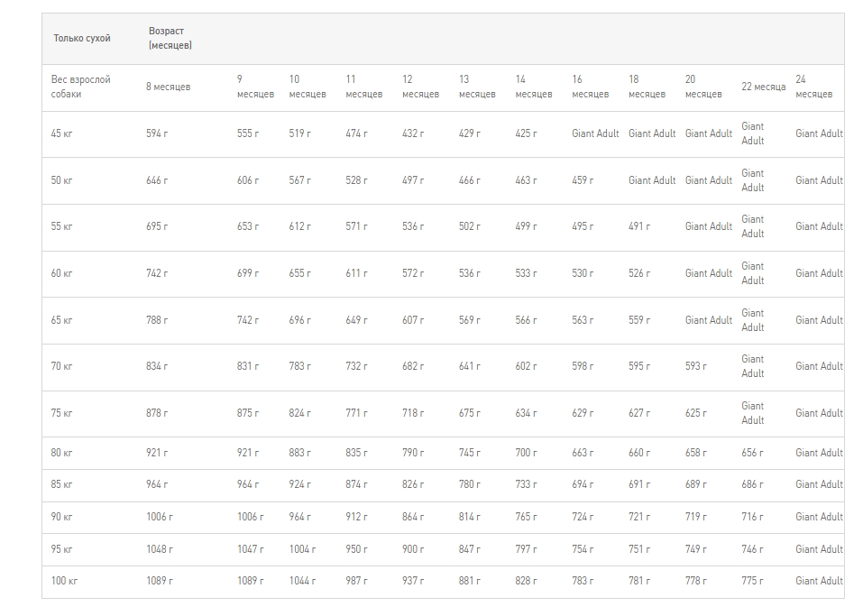Click "Giant Adult" for 60 кг at 20 месяцев
This screenshot has height=616, width=863.
(x=709, y=273)
